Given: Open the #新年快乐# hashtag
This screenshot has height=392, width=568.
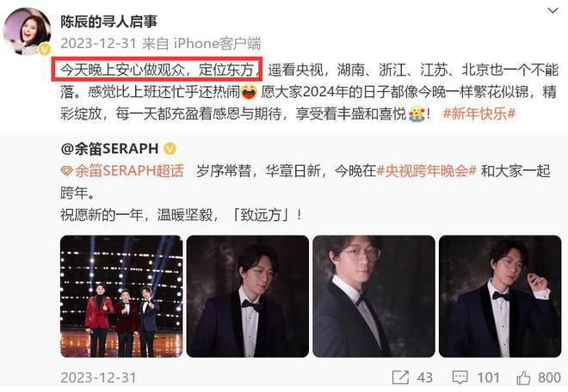Looking at the screenshot, I should pos(478,114).
